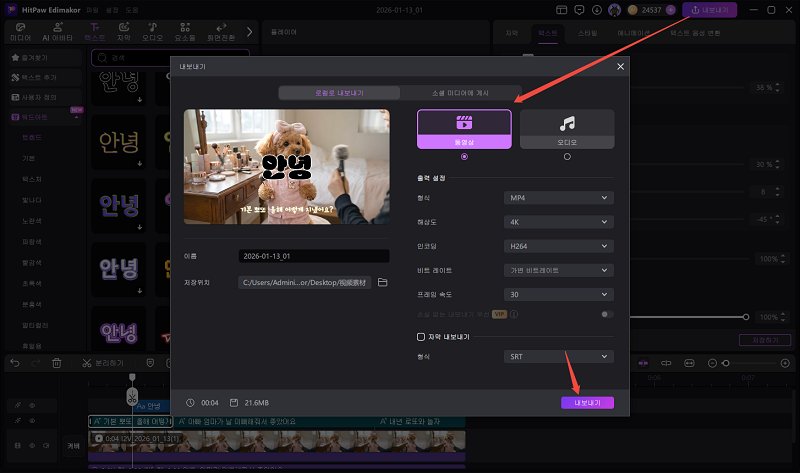Screen dimensions: 800x473
Task: Enable the 자막 내보내기 checkbox
Action: point(421,337)
